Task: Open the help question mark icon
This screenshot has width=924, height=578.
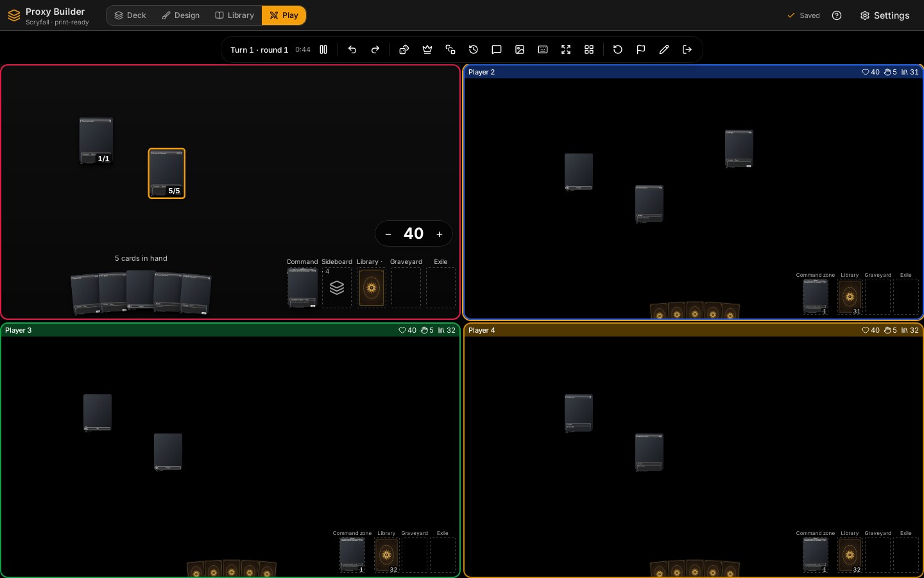Action: point(837,15)
